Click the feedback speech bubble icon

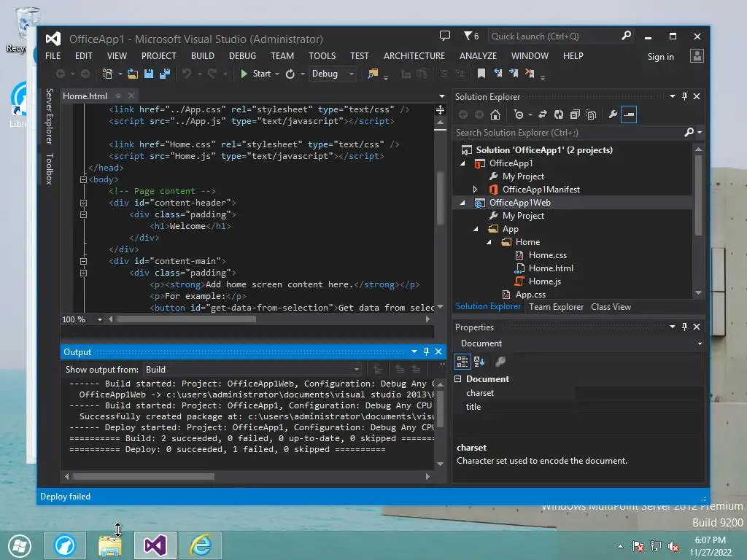point(444,36)
